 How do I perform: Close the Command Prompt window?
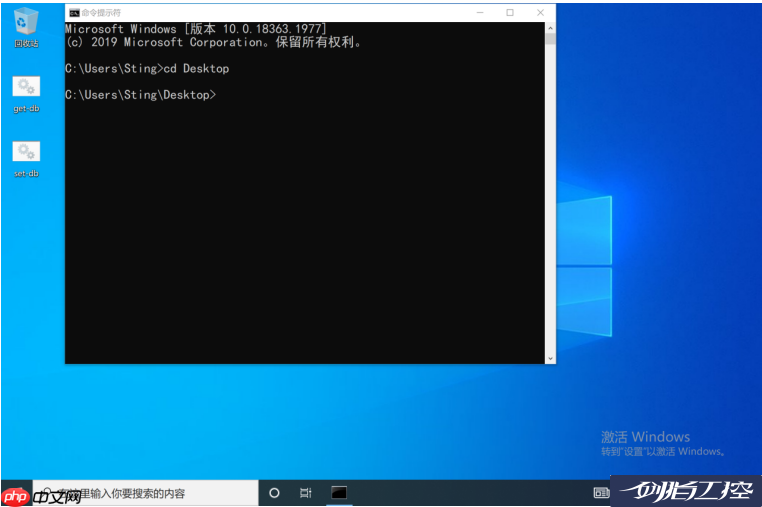point(540,13)
